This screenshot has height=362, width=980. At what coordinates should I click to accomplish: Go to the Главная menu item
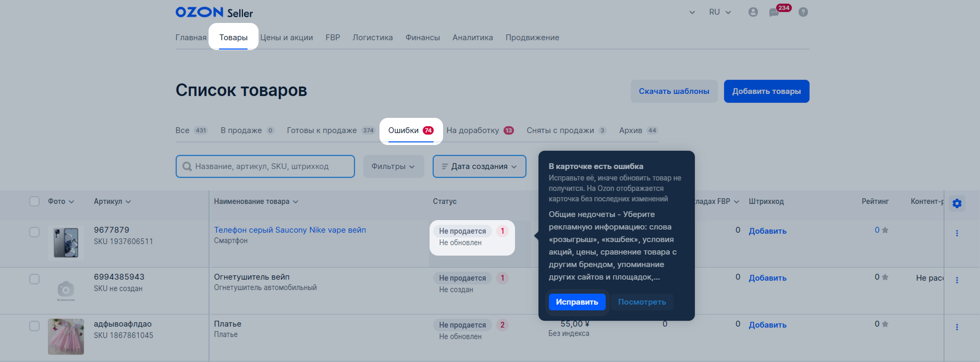coord(191,38)
